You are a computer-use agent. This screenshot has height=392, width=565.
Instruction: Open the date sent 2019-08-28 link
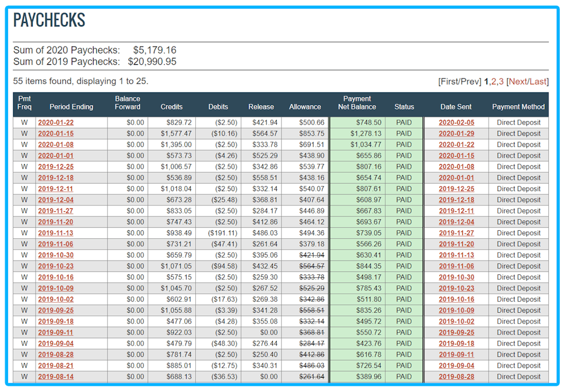456,377
